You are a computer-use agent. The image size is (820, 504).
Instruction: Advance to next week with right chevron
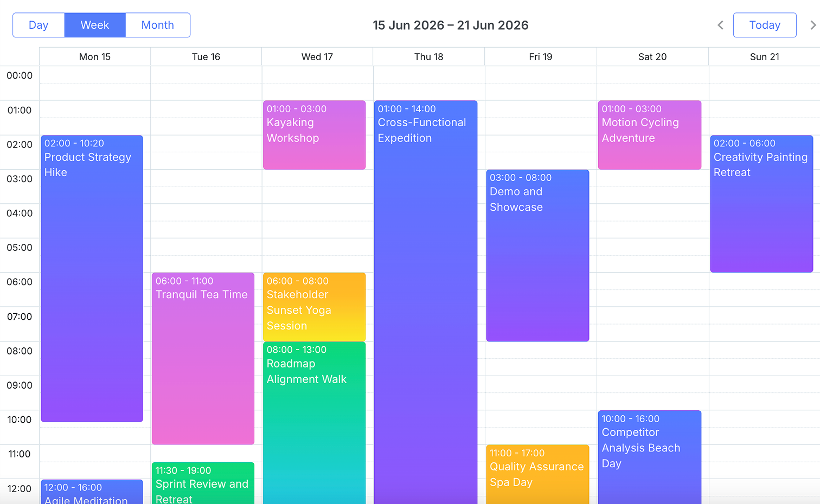812,25
